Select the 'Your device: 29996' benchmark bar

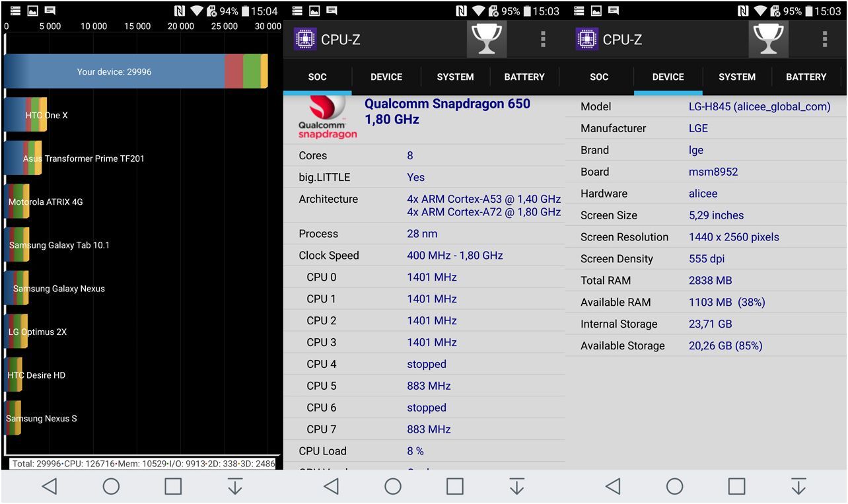[135, 71]
